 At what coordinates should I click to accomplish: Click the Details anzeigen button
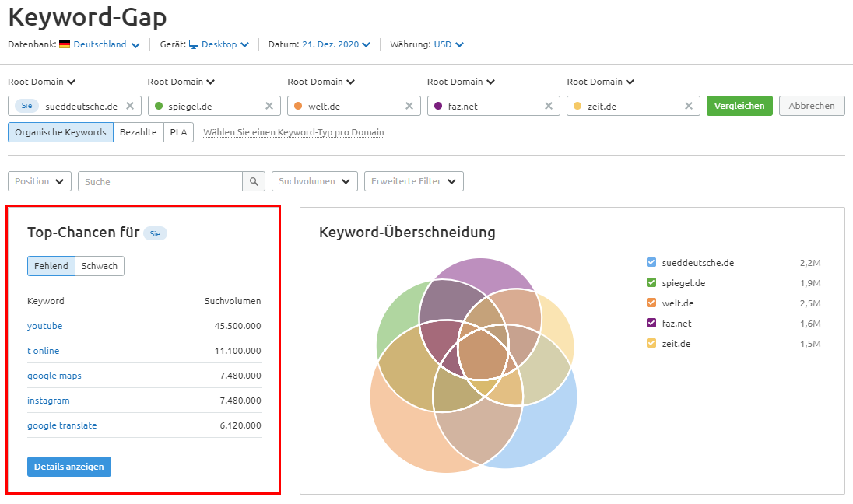click(x=69, y=467)
